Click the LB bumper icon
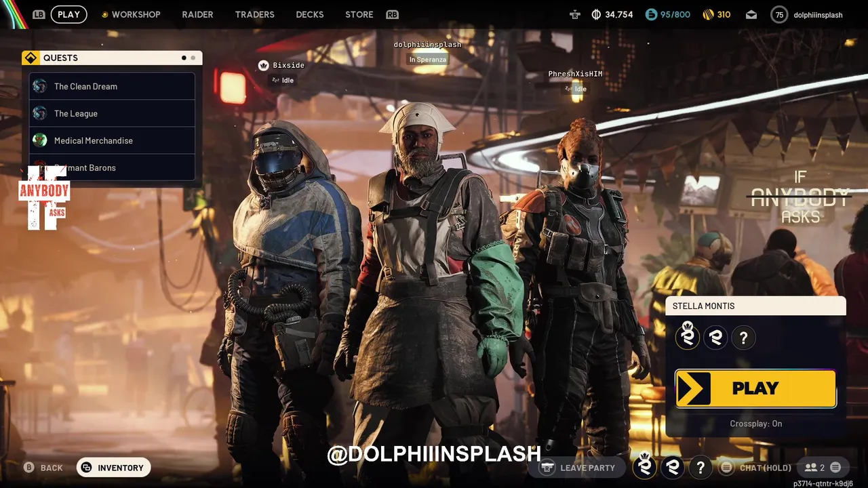868x488 pixels. click(x=39, y=14)
